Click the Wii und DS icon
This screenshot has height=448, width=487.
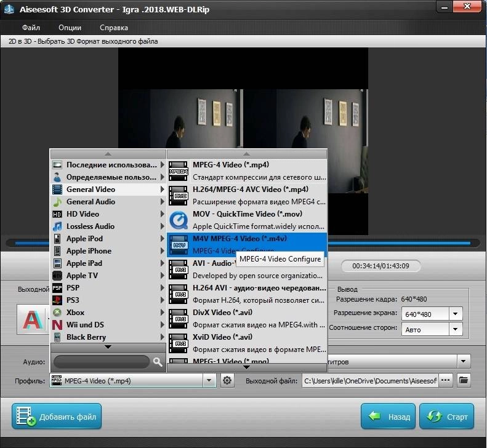57,325
